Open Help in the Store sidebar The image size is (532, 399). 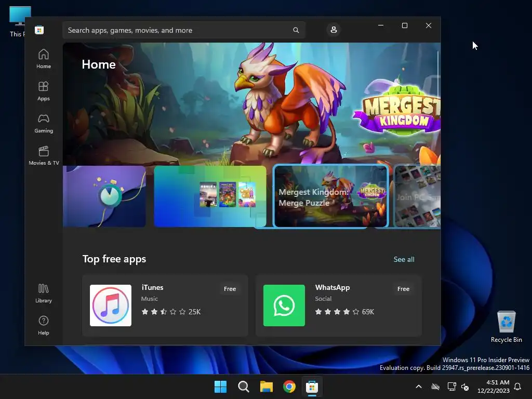coord(44,326)
